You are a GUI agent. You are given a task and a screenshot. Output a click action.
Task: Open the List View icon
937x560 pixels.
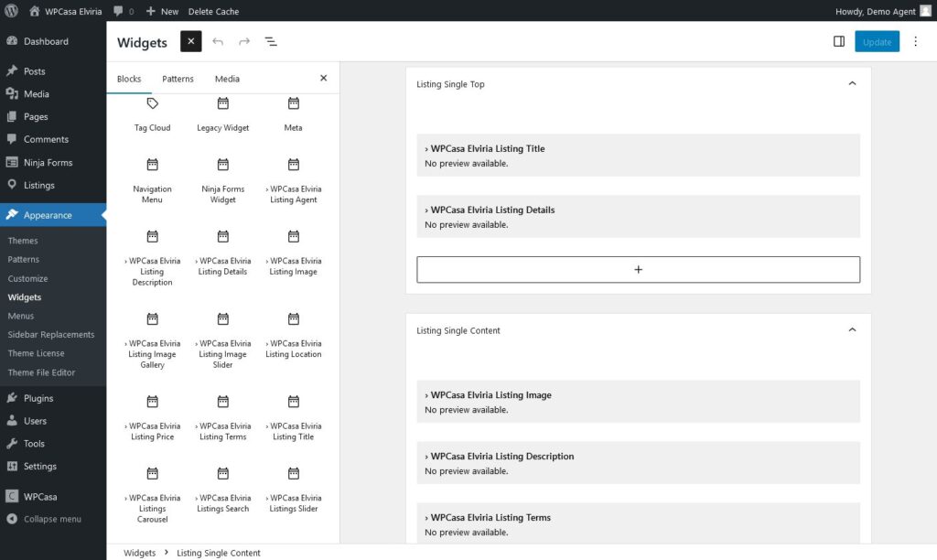(x=271, y=42)
